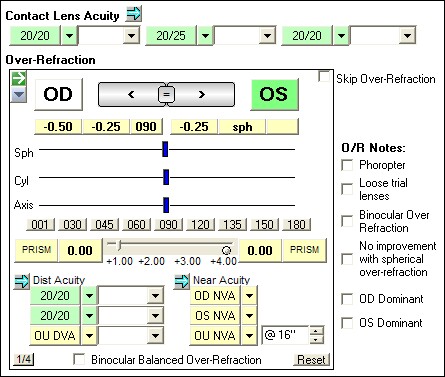Set axis to 090 preset button
The width and height of the screenshot is (445, 377).
pyautogui.click(x=168, y=225)
